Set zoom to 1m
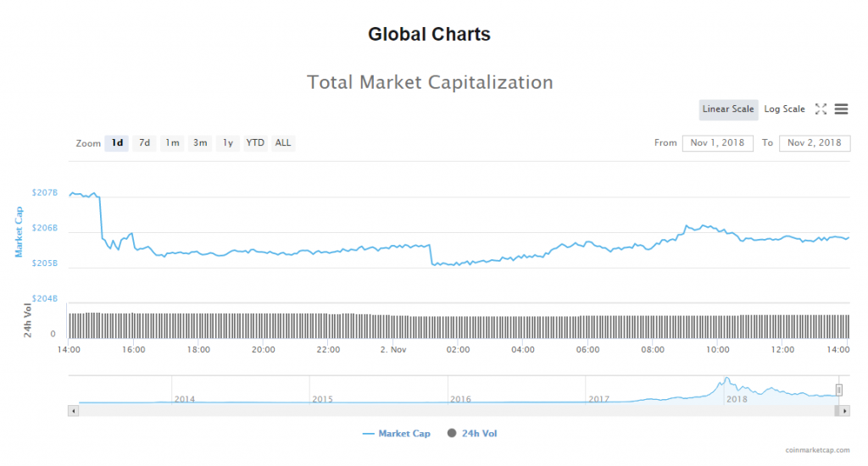 click(172, 143)
